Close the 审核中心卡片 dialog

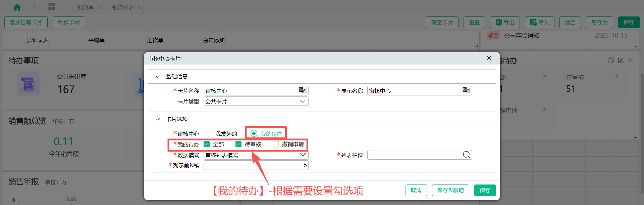(x=489, y=58)
